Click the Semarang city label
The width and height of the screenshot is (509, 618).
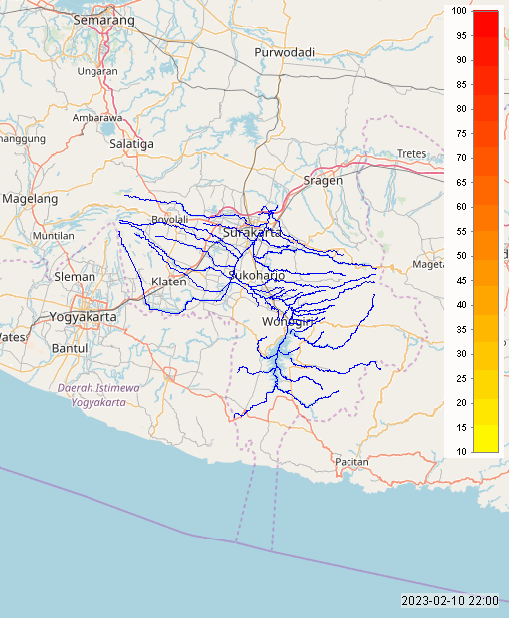pos(104,20)
